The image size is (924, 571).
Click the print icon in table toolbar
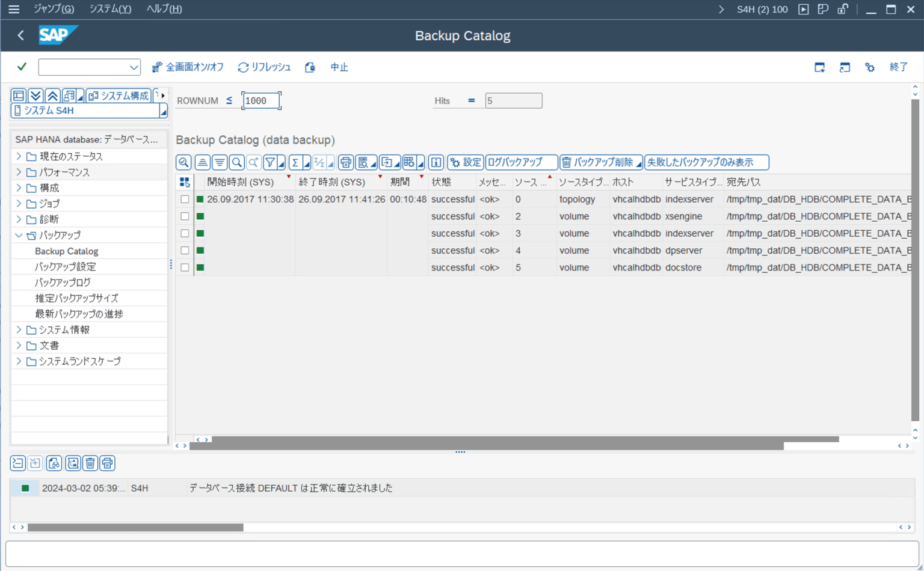pyautogui.click(x=345, y=162)
